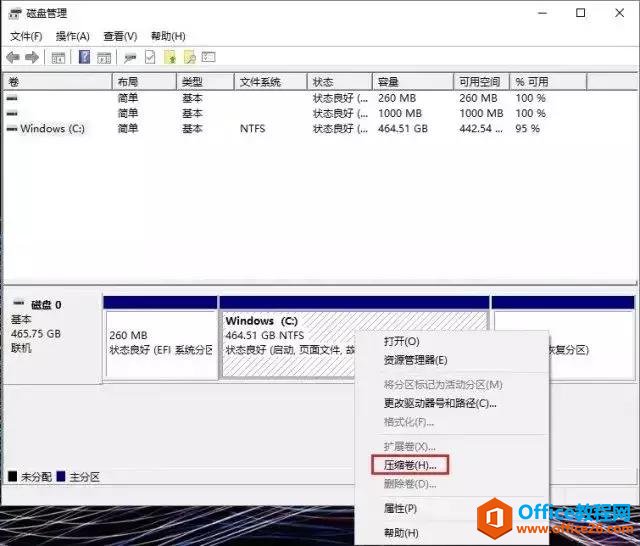Sort by the 布局 column header
The image size is (640, 546).
(144, 82)
